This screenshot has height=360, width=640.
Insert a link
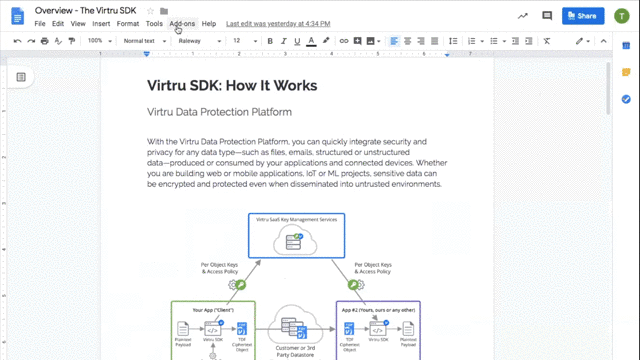click(x=344, y=41)
